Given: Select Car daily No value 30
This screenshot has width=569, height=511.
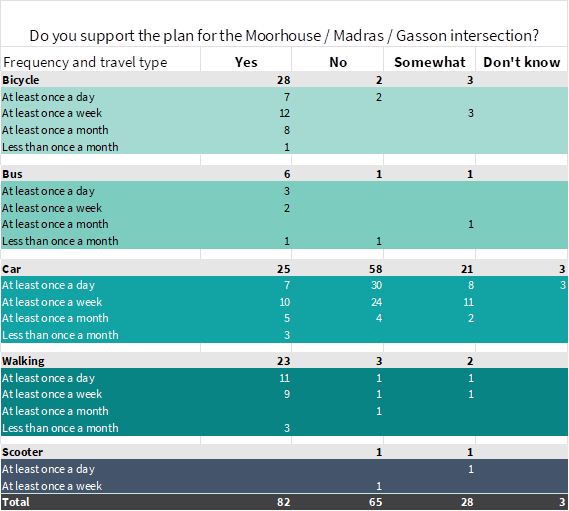Looking at the screenshot, I should coord(376,285).
